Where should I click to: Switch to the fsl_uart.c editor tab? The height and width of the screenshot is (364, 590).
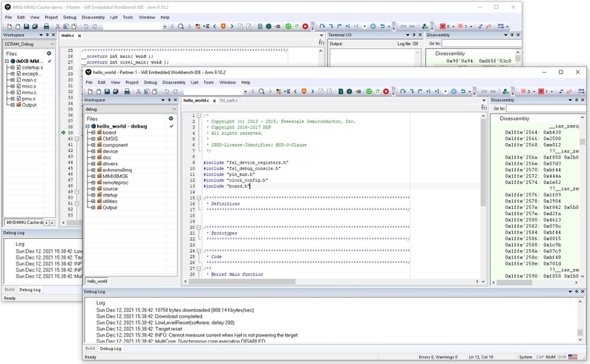pyautogui.click(x=229, y=100)
